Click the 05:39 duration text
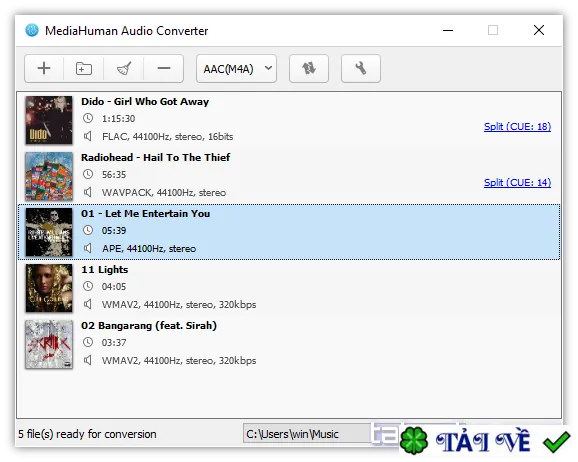 tap(114, 231)
